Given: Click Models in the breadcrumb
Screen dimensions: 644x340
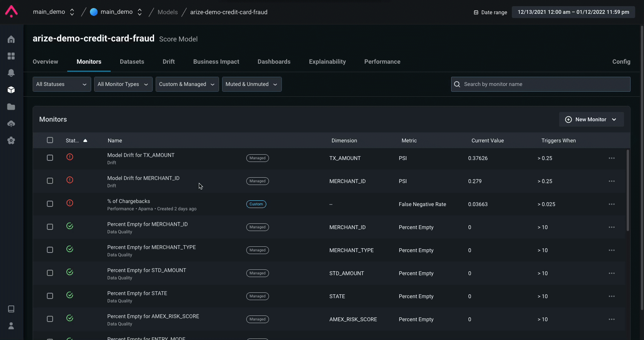Looking at the screenshot, I should point(168,12).
